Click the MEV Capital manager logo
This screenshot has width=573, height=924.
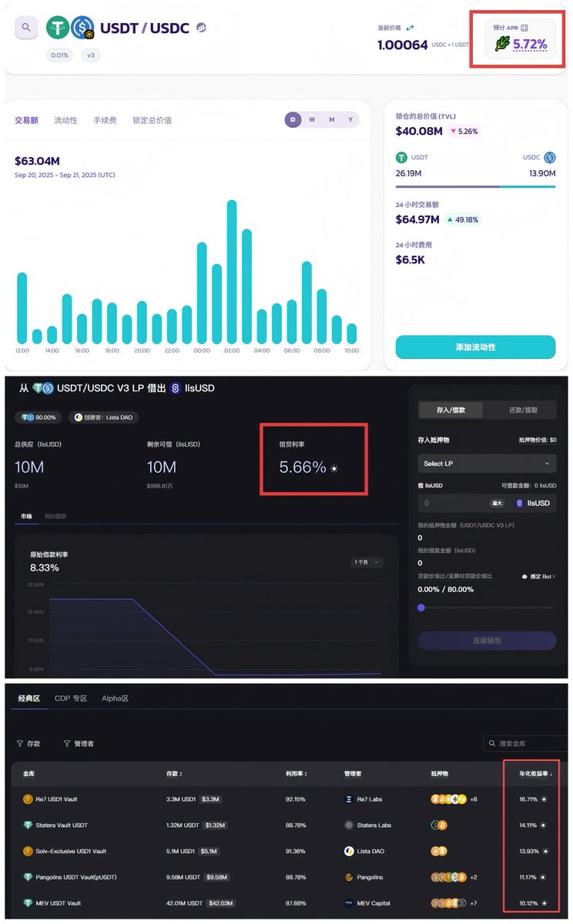point(349,902)
